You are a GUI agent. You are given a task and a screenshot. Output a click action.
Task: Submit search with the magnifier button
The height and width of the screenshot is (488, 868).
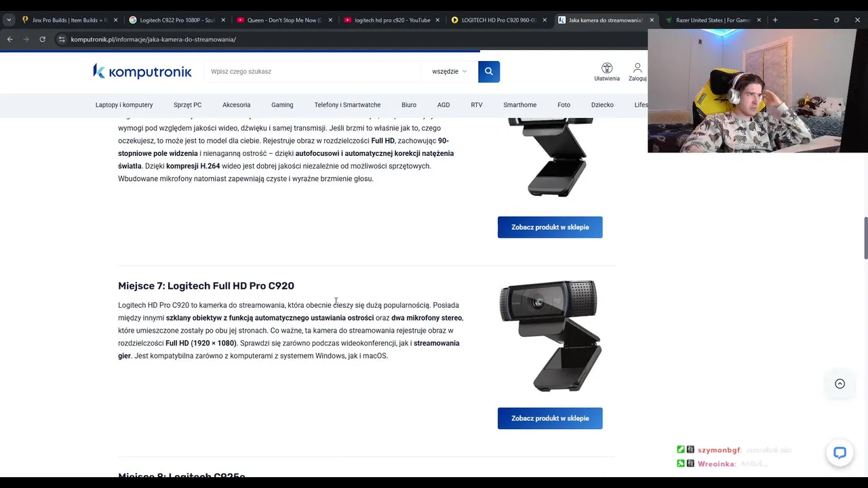click(489, 71)
